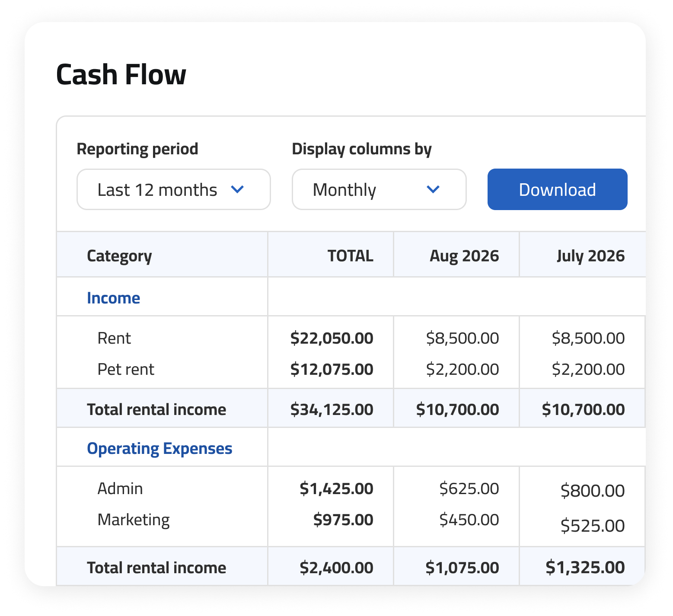Click the blue Download button
Screen dimensions: 673x616
pos(557,189)
